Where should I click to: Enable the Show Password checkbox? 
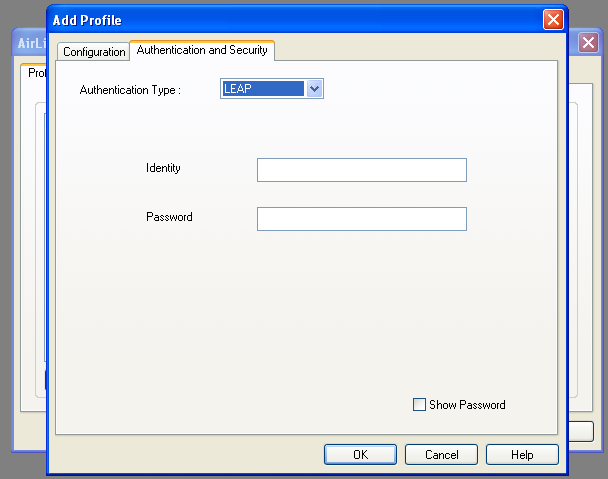[x=419, y=405]
